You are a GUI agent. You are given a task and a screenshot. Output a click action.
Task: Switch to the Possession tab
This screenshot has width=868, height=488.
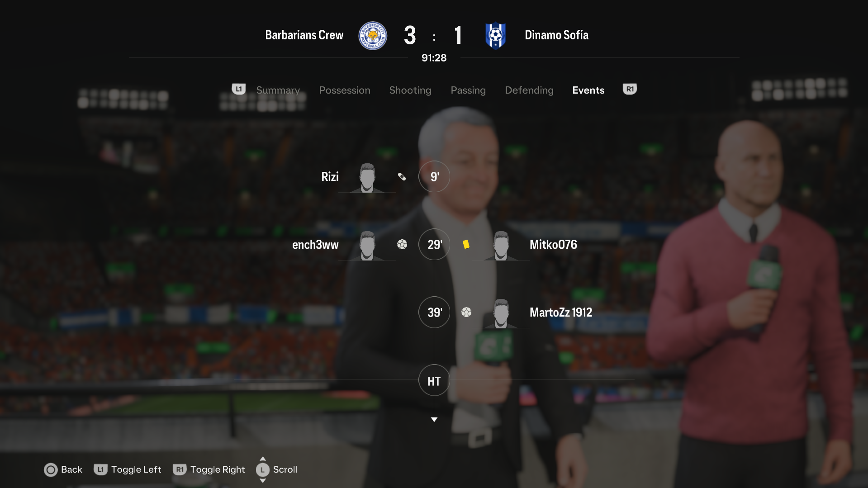click(x=345, y=90)
